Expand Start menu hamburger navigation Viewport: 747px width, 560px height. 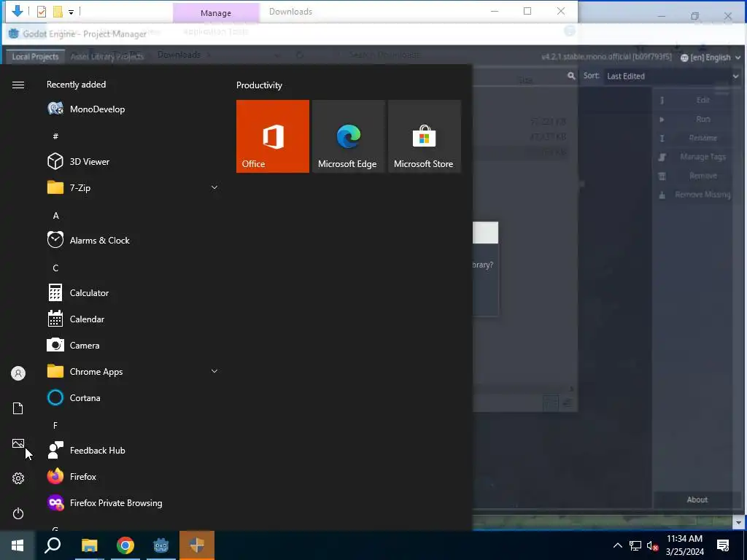click(x=18, y=85)
